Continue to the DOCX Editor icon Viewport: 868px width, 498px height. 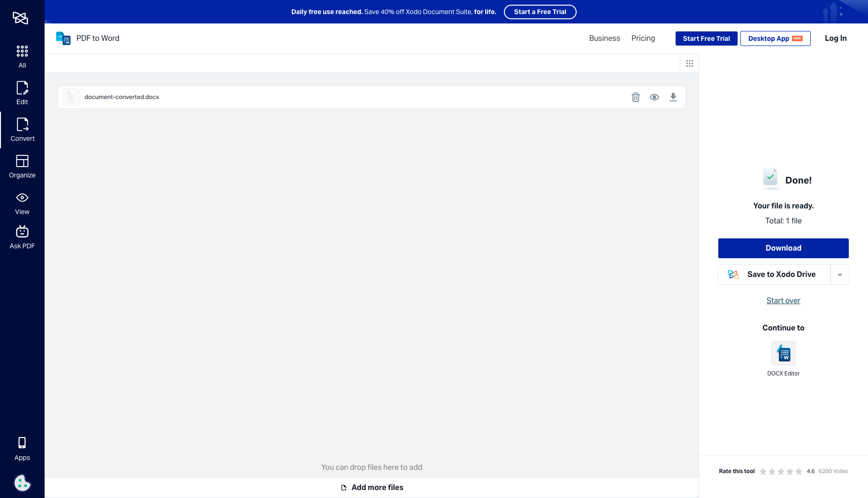click(x=784, y=353)
